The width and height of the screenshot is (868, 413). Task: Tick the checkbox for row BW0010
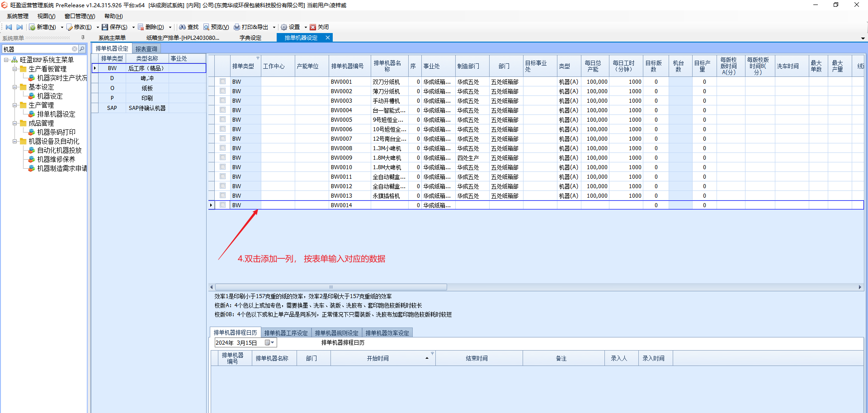click(222, 167)
